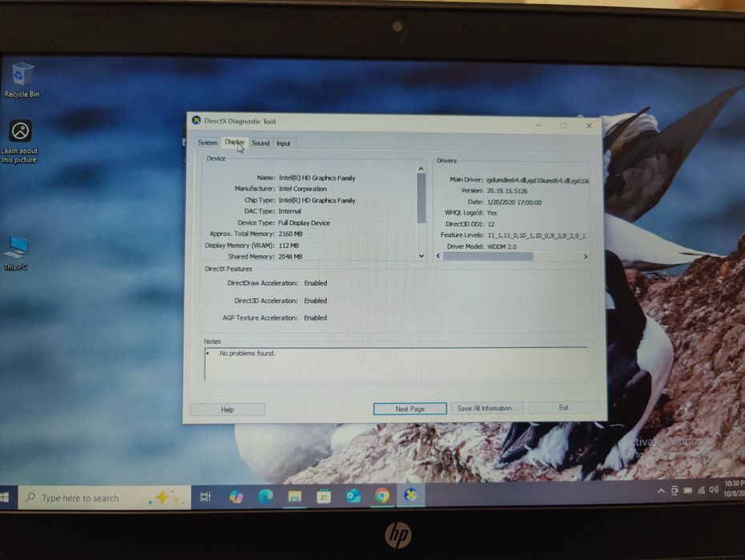Click Device list scroll down arrow
745x560 pixels.
click(x=421, y=256)
